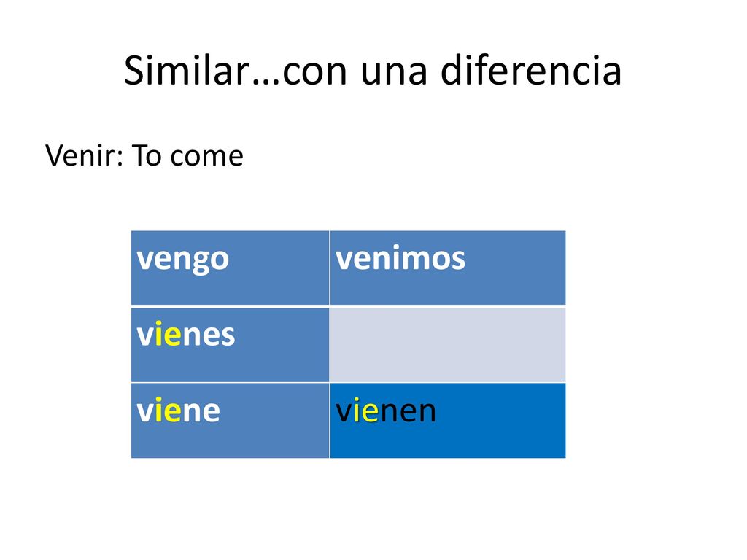Select the 'venimos' table cell
The width and height of the screenshot is (747, 560).
coord(448,268)
